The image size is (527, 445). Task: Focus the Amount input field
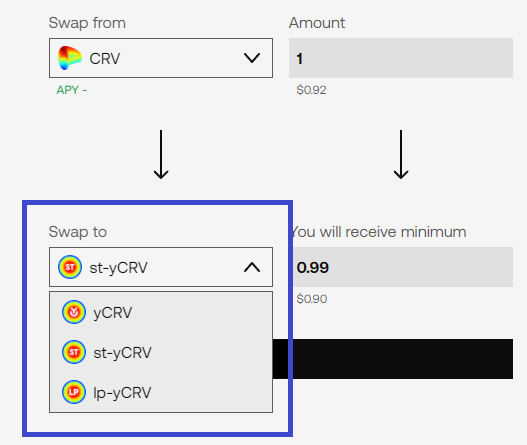401,58
